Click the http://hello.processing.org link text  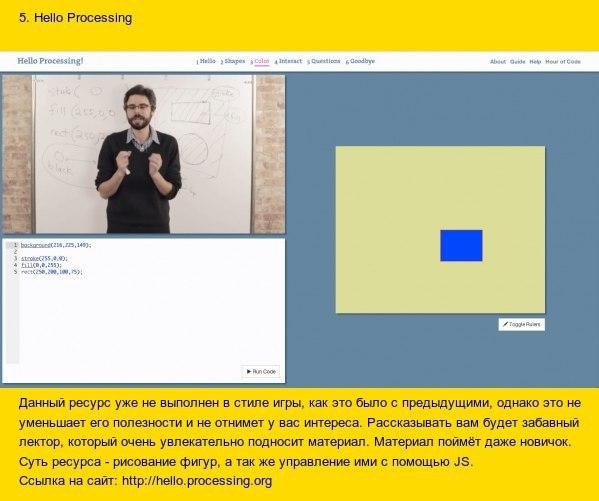tap(197, 481)
